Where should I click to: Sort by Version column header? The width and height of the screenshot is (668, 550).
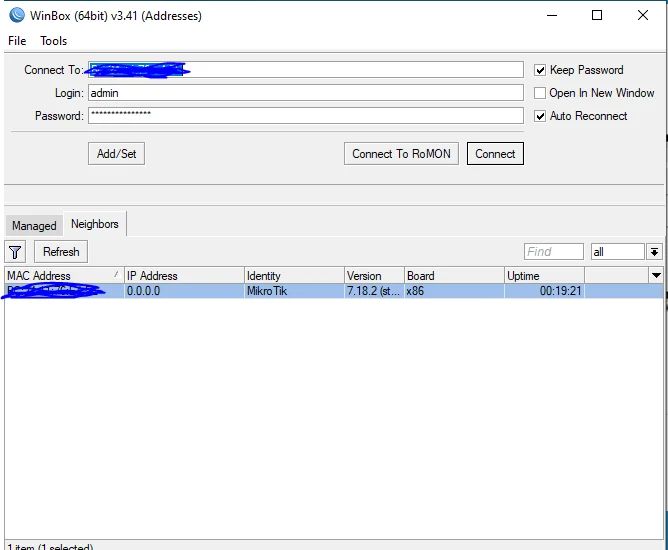point(374,276)
